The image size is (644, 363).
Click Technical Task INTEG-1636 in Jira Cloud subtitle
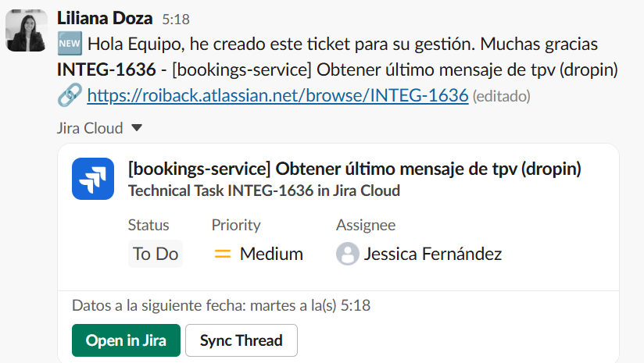264,190
